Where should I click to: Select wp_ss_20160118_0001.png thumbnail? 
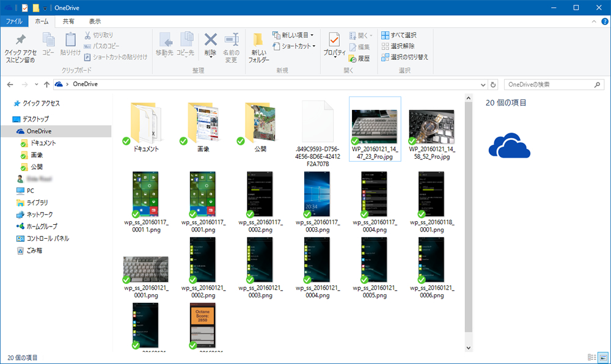click(x=431, y=194)
